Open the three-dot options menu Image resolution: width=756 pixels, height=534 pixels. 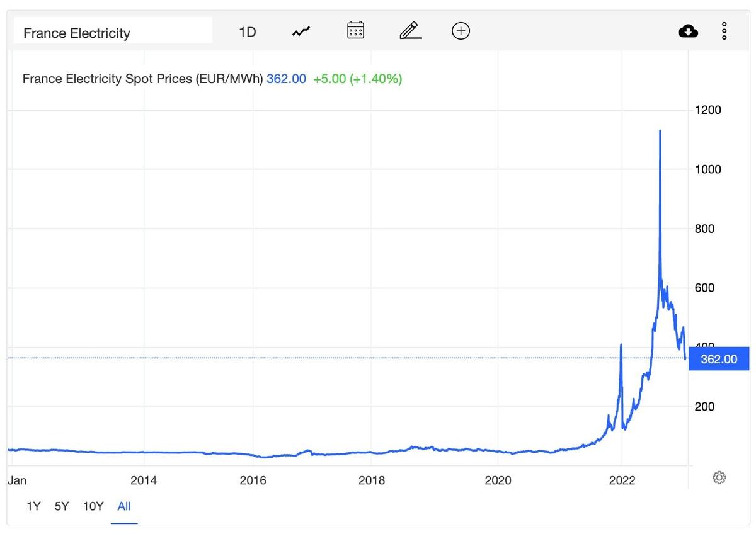(x=723, y=30)
